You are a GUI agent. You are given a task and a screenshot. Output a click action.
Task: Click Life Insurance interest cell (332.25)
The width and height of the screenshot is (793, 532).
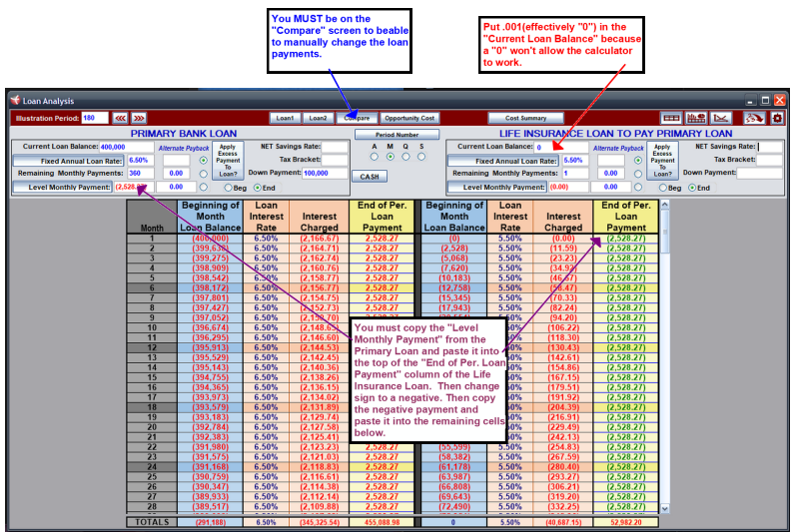563,507
